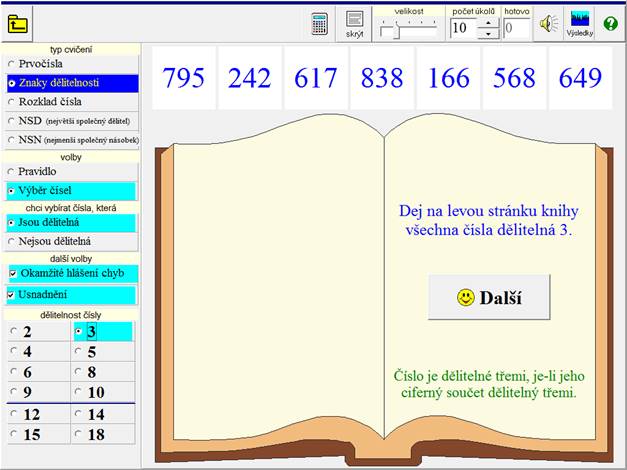Open the green help question mark
The width and height of the screenshot is (627, 470).
[611, 24]
